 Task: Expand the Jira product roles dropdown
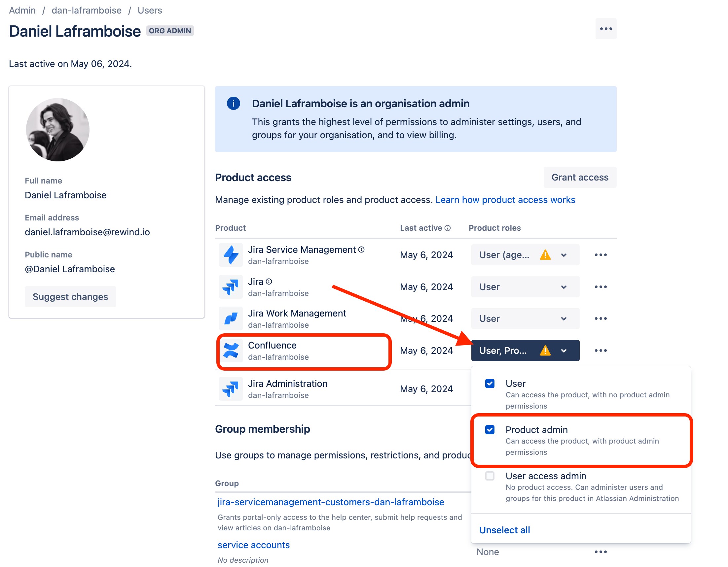[525, 287]
